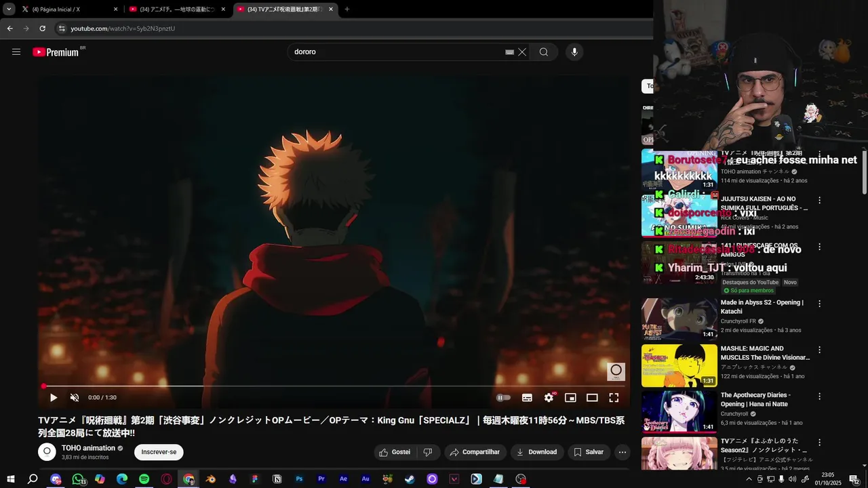Screen dimensions: 868x488
Task: Open Notion from taskbar
Action: pyautogui.click(x=277, y=479)
